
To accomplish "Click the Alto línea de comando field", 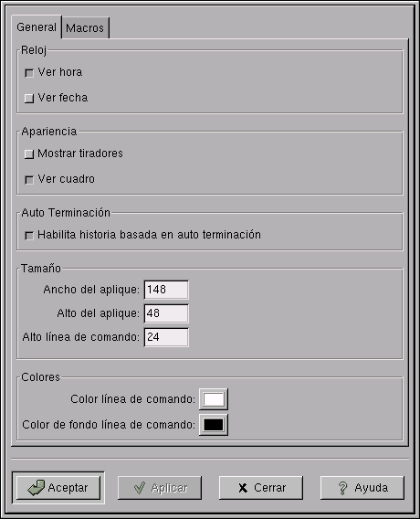I will 166,337.
